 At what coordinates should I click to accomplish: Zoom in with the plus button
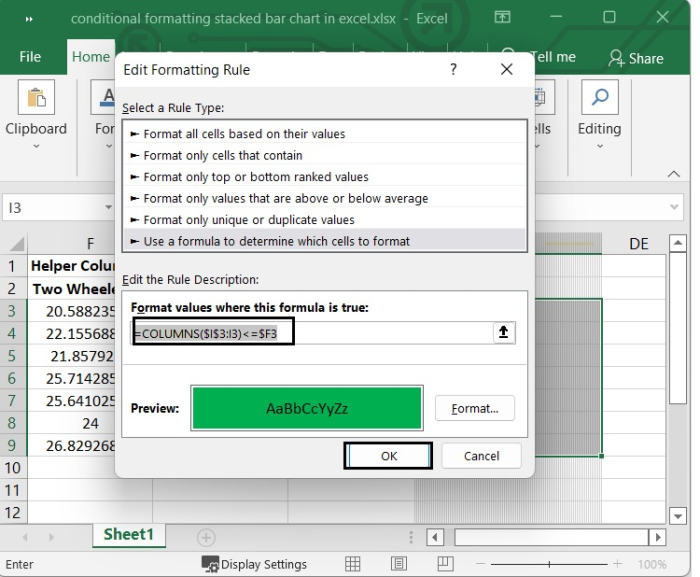pyautogui.click(x=617, y=564)
